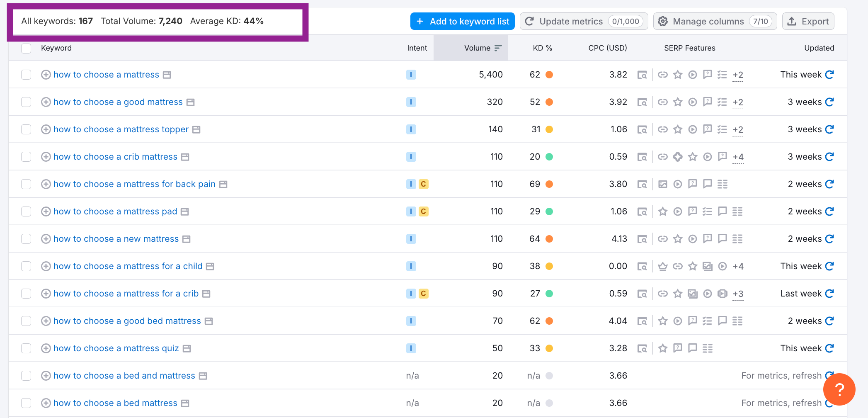Click the green KD dot for crib mattress keyword

click(550, 157)
